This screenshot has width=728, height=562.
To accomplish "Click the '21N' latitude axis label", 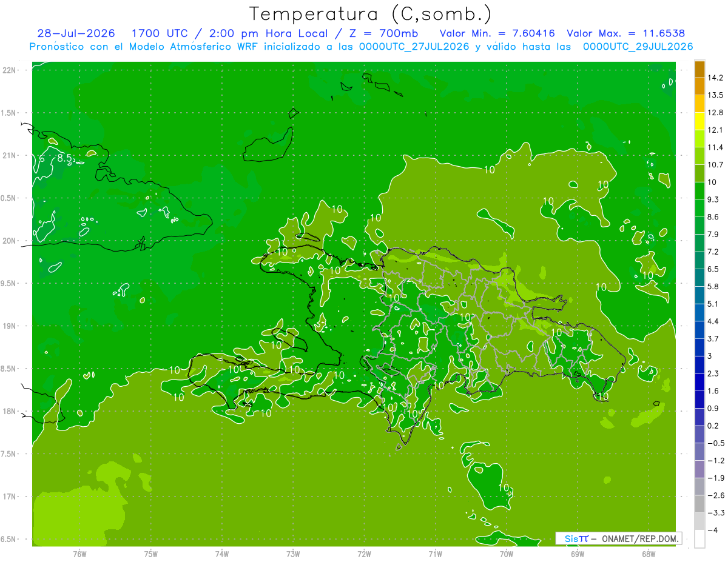I will click(9, 156).
